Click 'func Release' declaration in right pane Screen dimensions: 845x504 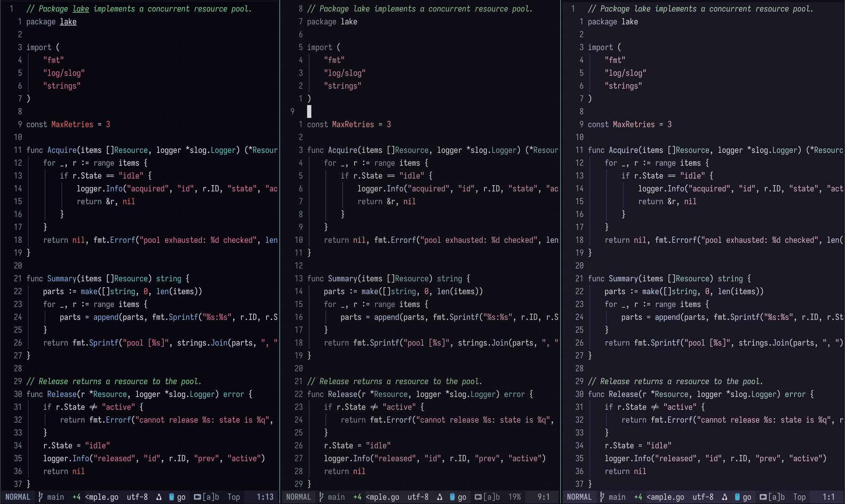613,394
